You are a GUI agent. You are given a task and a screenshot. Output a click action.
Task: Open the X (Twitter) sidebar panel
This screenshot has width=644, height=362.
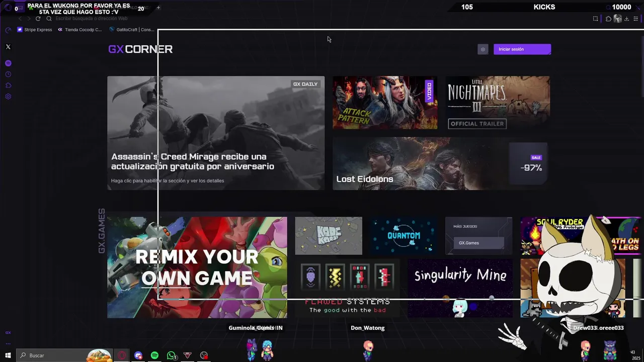pos(8,47)
